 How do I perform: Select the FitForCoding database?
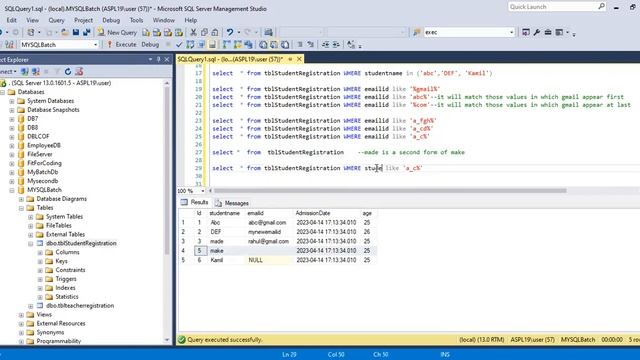44,163
